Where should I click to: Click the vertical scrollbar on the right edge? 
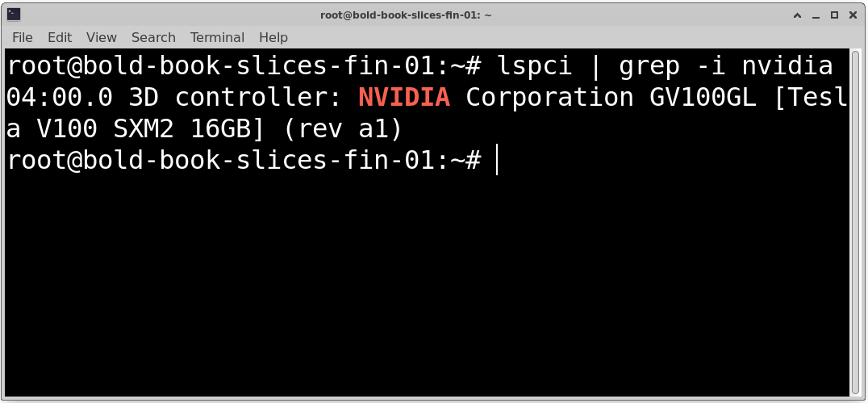[855, 222]
